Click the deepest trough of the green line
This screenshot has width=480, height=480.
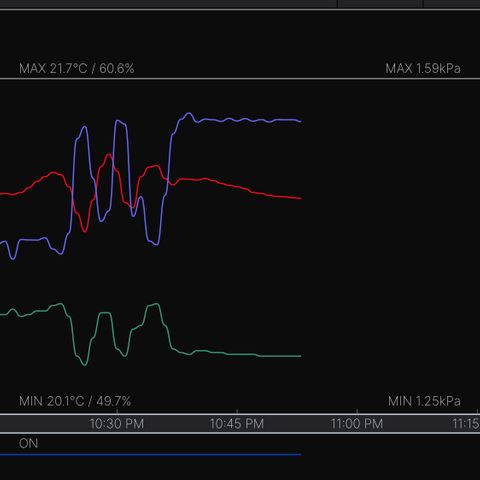85,364
